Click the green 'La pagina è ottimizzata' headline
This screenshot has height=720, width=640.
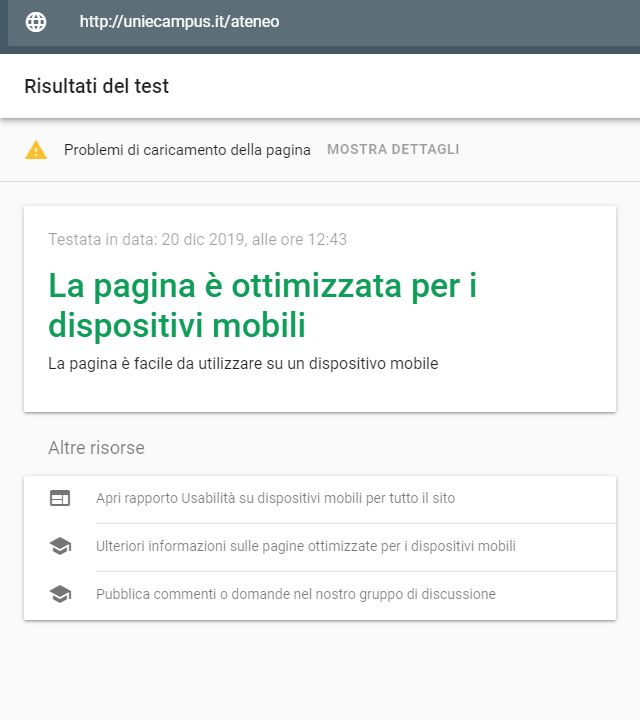[263, 305]
